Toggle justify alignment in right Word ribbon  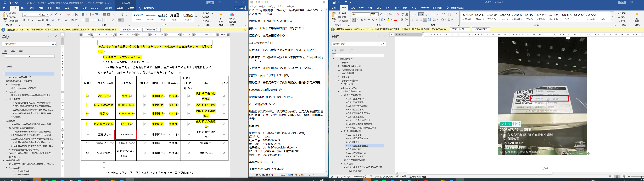coord(425,19)
